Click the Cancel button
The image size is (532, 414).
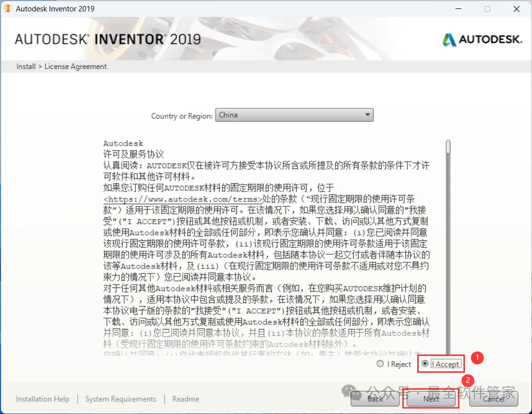pos(494,399)
